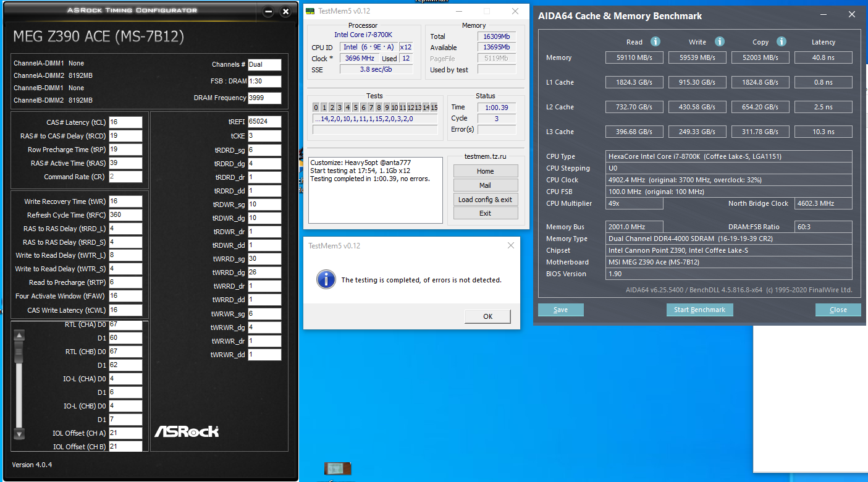
Task: Click the L3 Cache Copy value 311.78 GB/s
Action: coord(761,132)
